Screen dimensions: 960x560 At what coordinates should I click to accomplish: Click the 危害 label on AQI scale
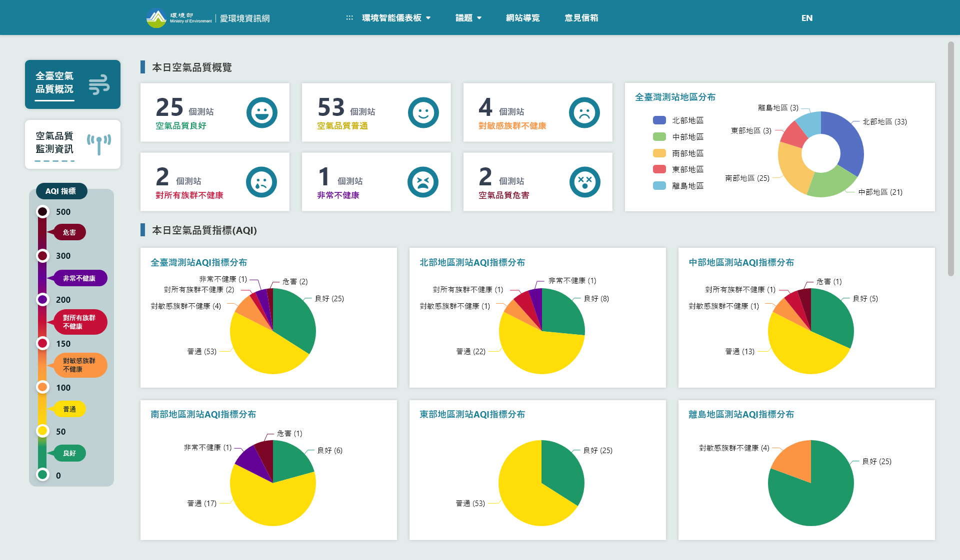(69, 232)
